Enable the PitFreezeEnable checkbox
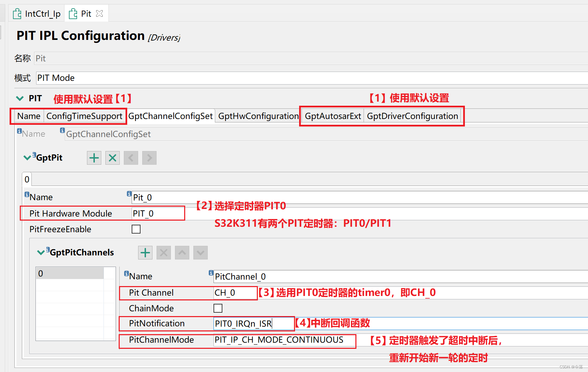588x372 pixels. [136, 229]
